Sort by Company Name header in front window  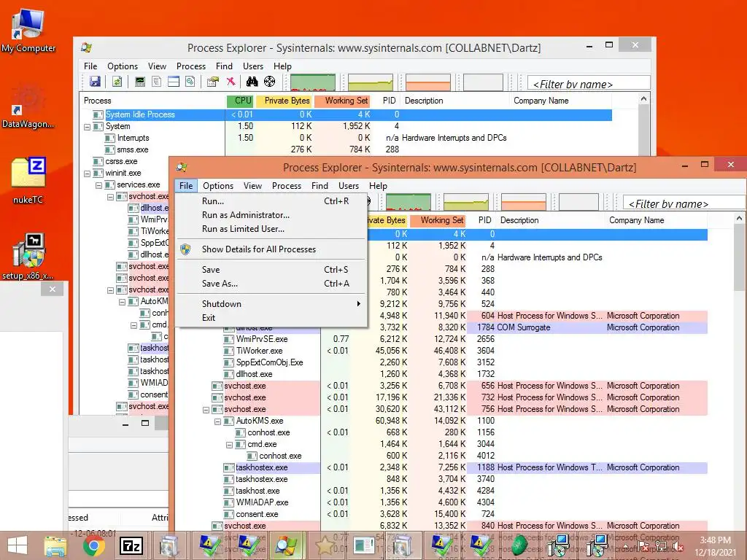[x=656, y=220]
